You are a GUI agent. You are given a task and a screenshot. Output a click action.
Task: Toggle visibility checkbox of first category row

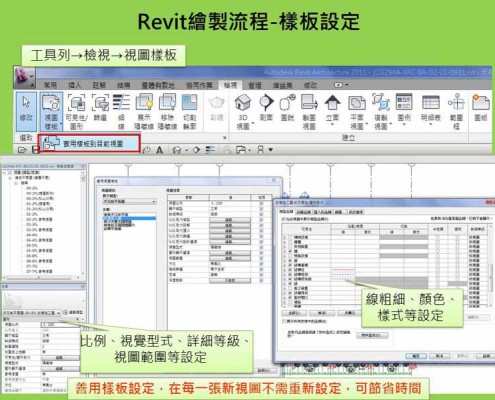click(290, 237)
